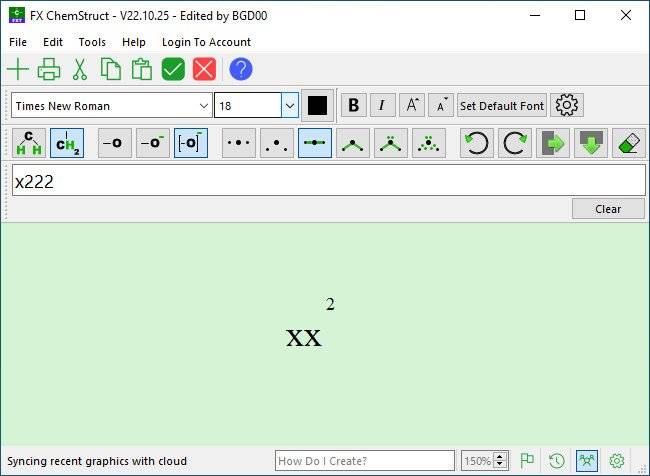
Task: Select the three dots bent layout option
Action: pyautogui.click(x=277, y=143)
